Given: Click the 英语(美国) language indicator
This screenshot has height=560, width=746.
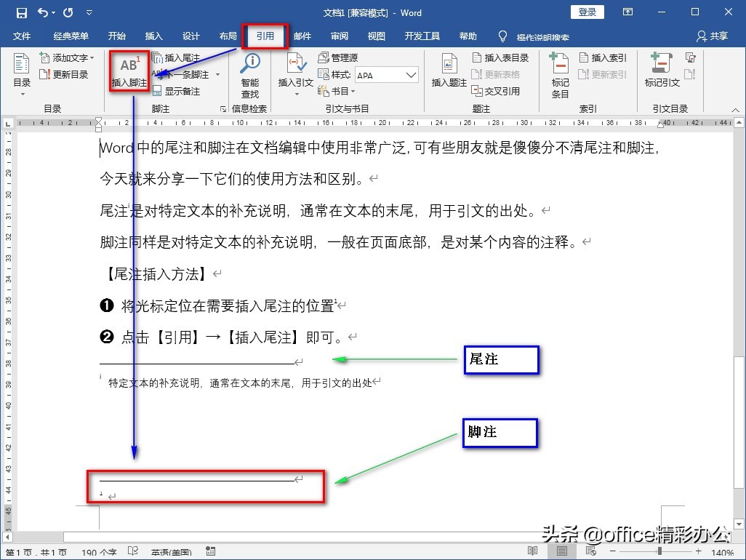Looking at the screenshot, I should tap(172, 553).
